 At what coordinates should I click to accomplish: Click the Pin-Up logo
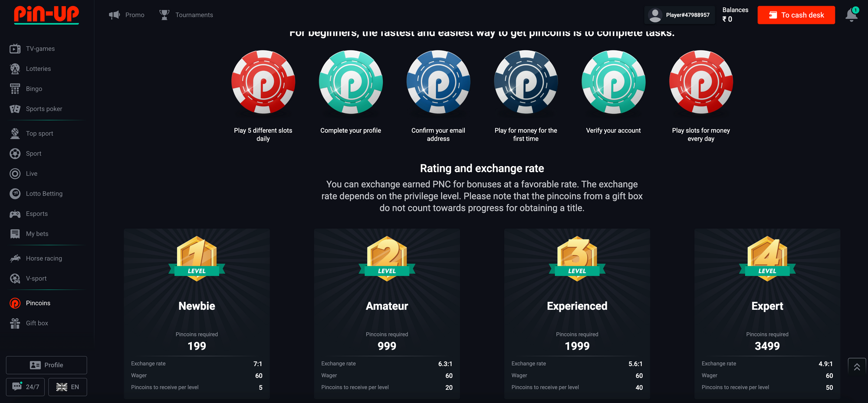46,14
